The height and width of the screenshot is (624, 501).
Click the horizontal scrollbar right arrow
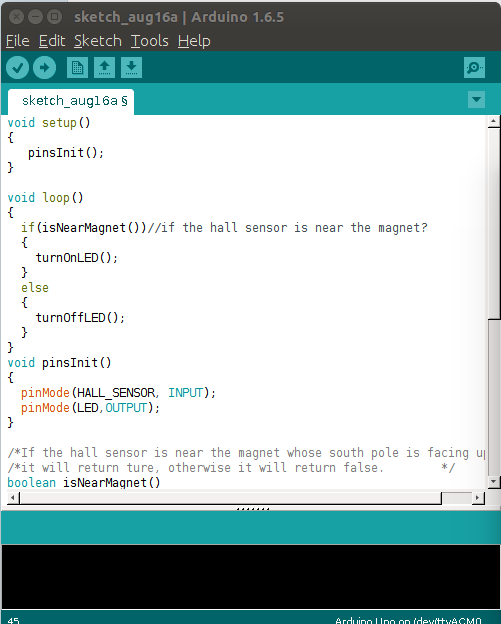(478, 497)
